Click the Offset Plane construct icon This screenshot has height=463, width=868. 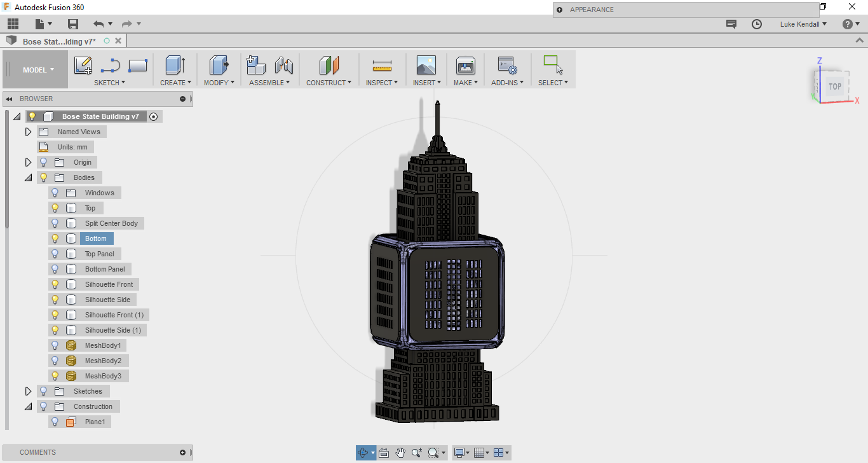(329, 66)
